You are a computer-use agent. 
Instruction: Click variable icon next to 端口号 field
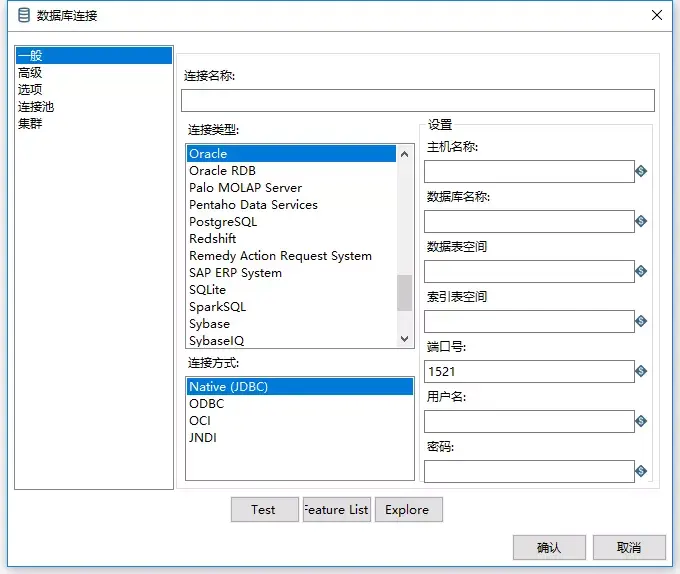coord(641,371)
